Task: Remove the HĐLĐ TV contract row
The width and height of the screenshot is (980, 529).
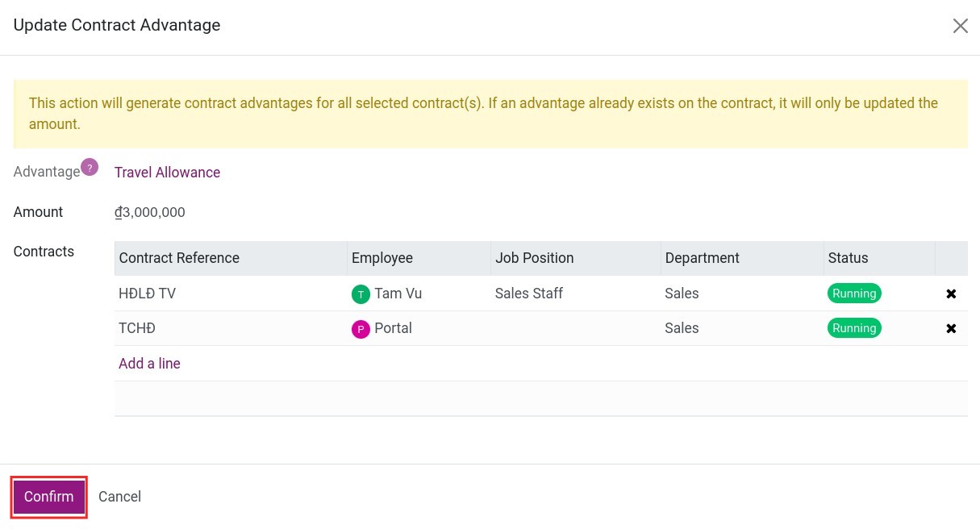Action: point(951,294)
